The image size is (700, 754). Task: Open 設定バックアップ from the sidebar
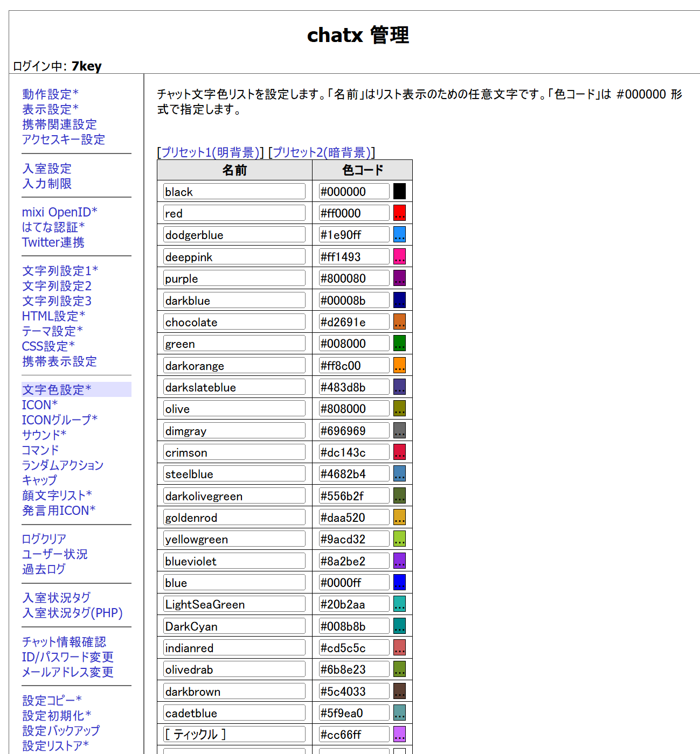click(61, 731)
